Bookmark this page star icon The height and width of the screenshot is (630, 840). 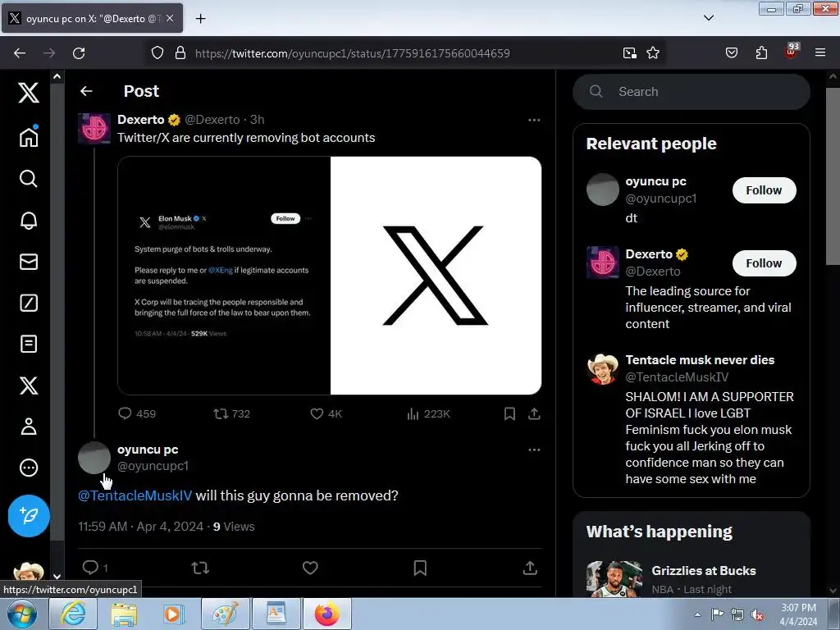click(652, 52)
